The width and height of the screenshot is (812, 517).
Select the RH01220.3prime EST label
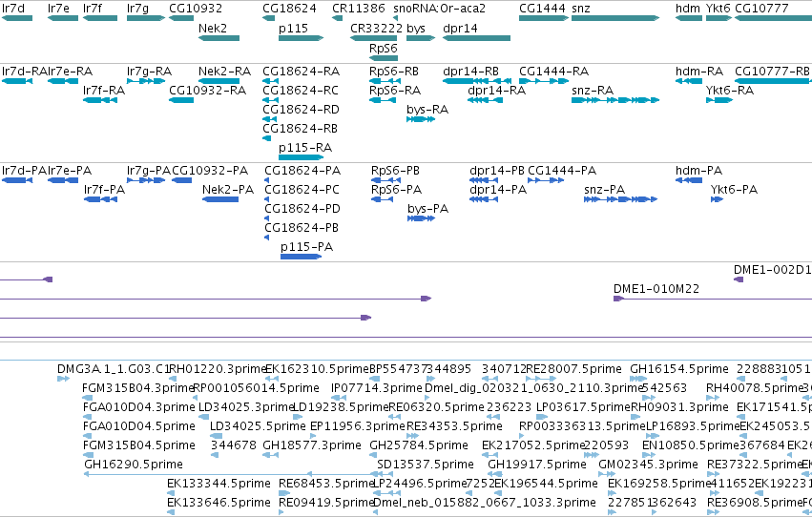tap(218, 369)
